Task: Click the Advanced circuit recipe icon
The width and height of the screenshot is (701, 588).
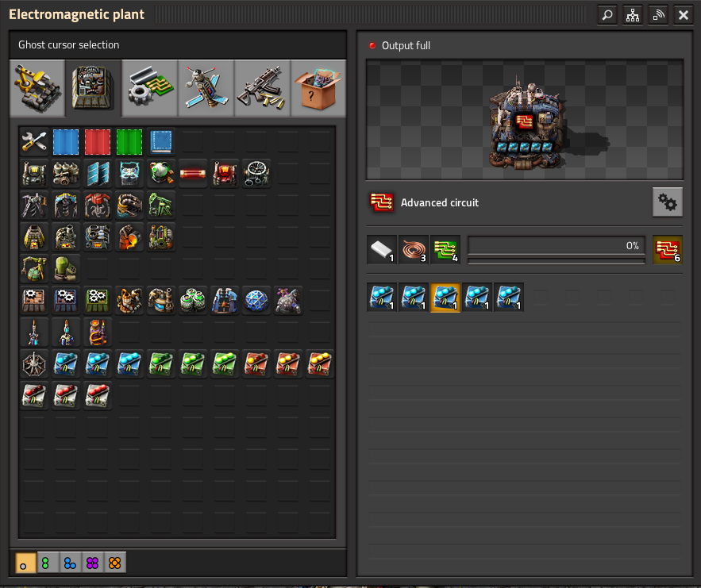Action: 381,202
